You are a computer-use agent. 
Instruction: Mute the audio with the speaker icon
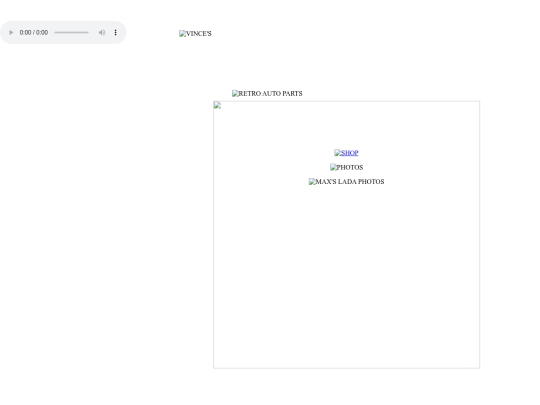(x=102, y=32)
